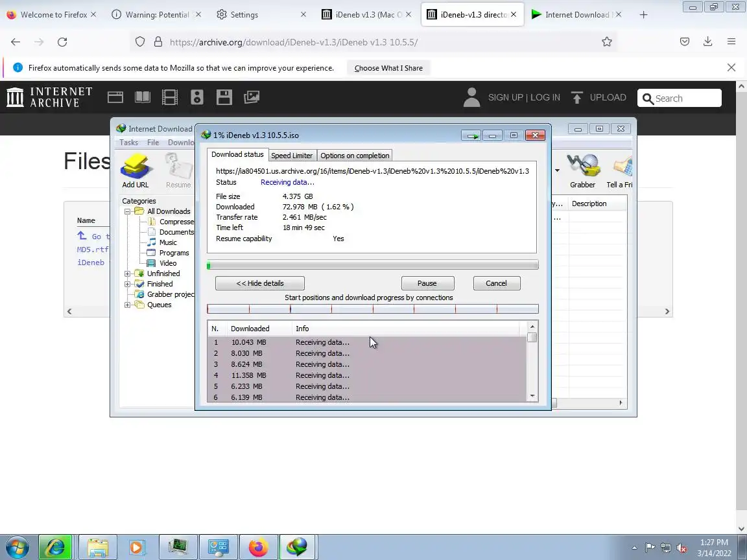This screenshot has width=747, height=560.
Task: Click the Internet Archive Search field
Action: point(680,98)
